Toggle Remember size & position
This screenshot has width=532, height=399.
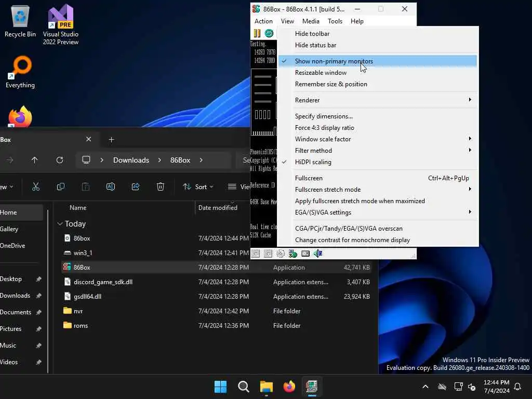[378, 84]
